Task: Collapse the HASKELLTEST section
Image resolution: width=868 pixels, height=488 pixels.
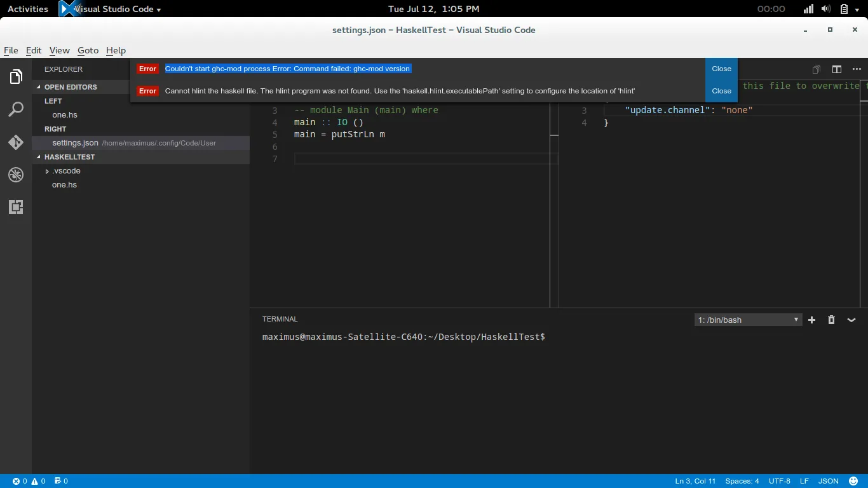Action: [69, 157]
